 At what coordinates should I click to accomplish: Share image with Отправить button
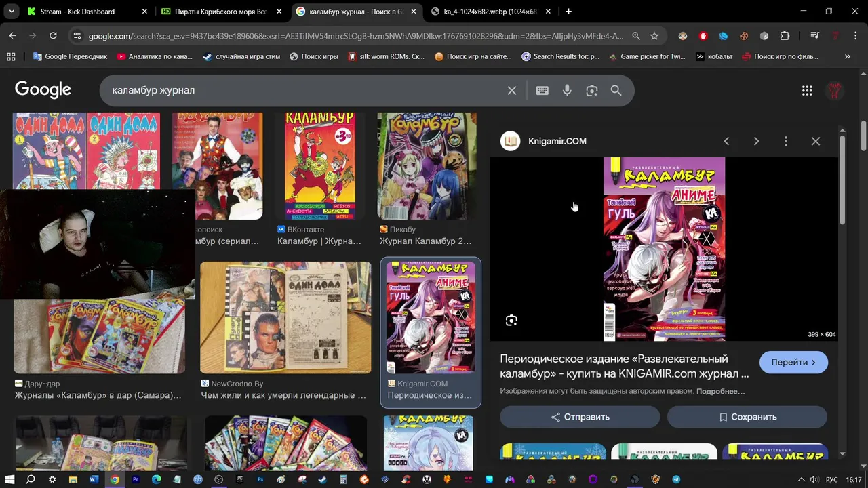(x=580, y=417)
